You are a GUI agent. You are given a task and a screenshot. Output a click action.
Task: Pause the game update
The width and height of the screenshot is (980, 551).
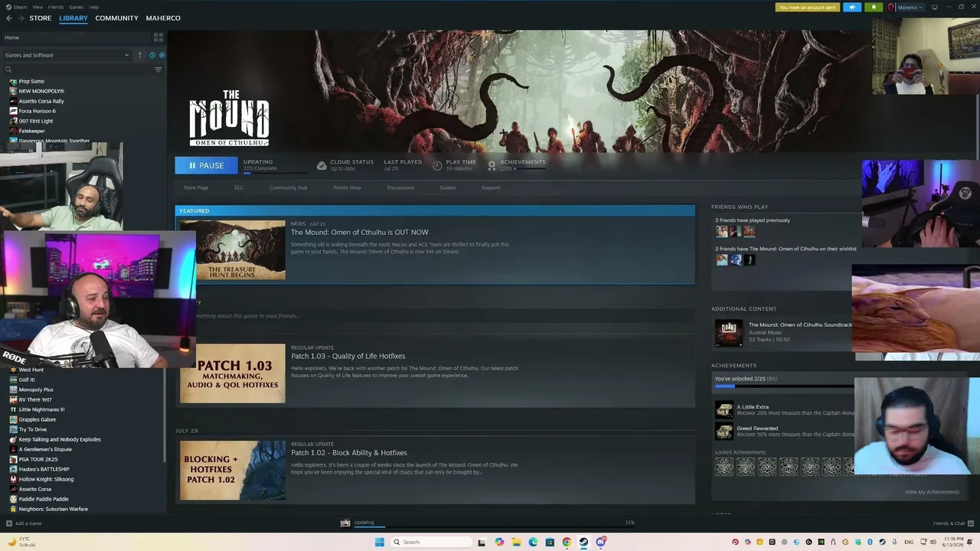click(206, 165)
